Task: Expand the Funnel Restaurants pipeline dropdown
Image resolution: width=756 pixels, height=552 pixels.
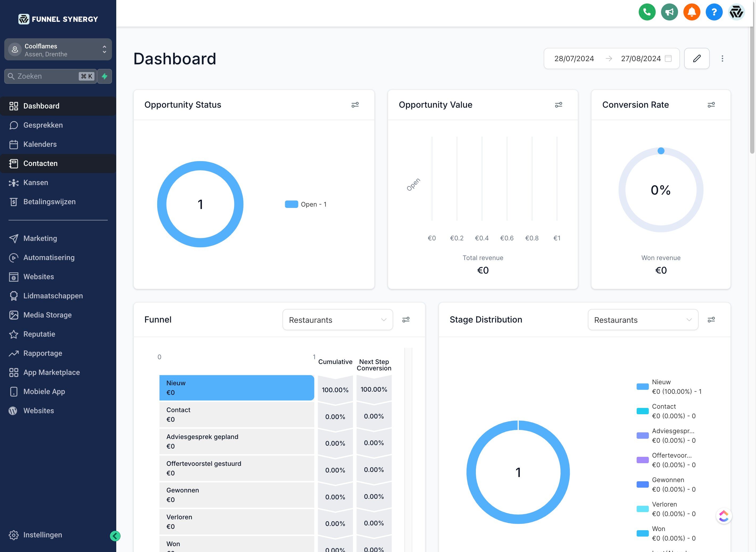Action: click(337, 320)
